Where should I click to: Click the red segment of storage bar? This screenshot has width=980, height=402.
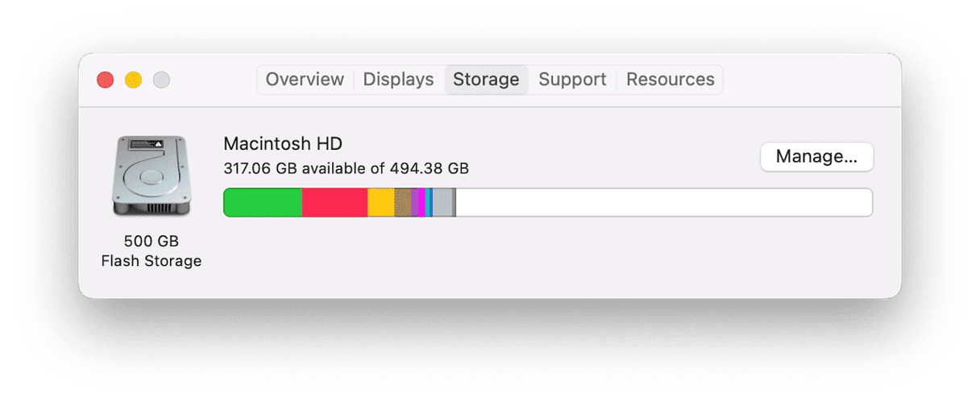(334, 202)
